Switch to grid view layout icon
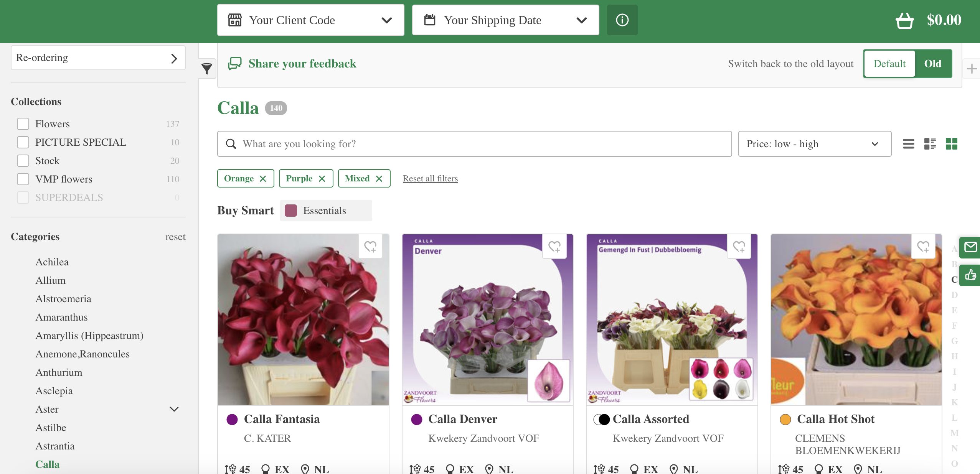This screenshot has height=474, width=980. coord(951,144)
